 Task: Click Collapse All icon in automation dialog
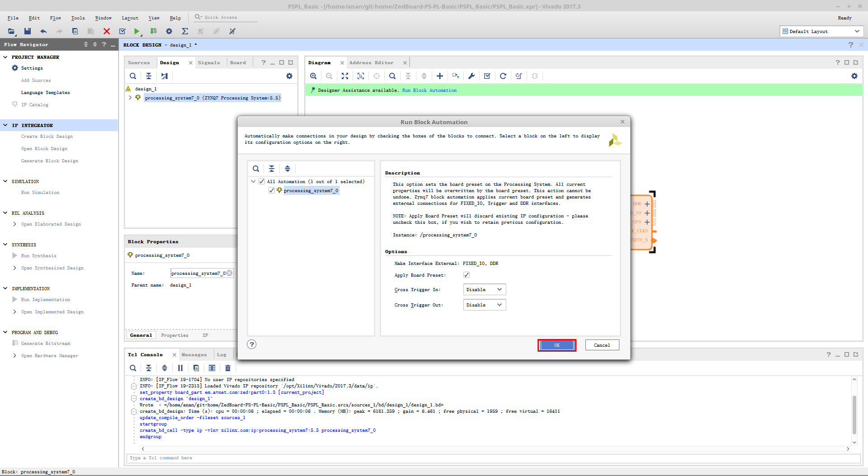pos(272,169)
